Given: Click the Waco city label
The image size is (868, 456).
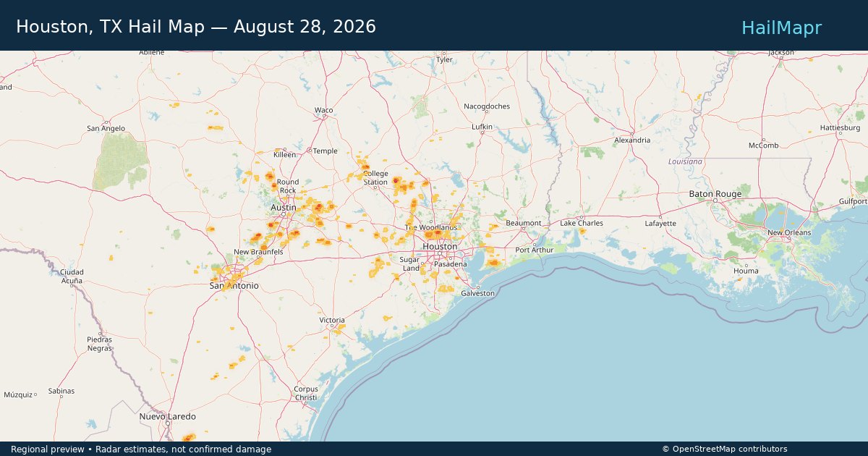Looking at the screenshot, I should coord(323,110).
